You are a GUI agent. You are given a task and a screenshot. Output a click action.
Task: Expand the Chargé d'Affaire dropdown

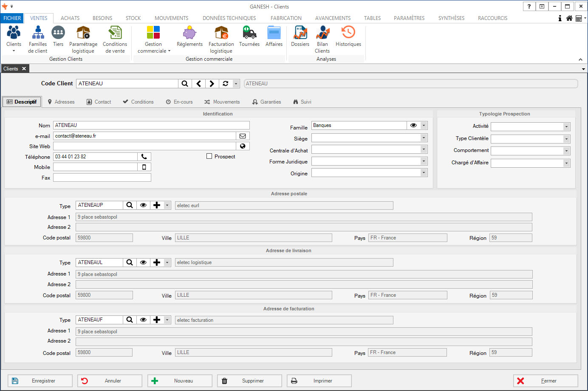[566, 163]
